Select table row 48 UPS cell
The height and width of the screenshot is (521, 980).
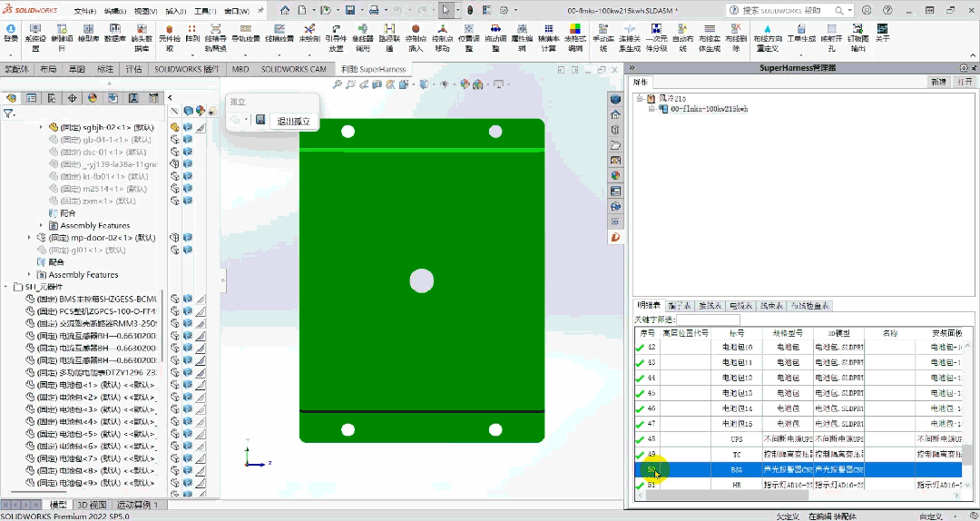pyautogui.click(x=737, y=439)
